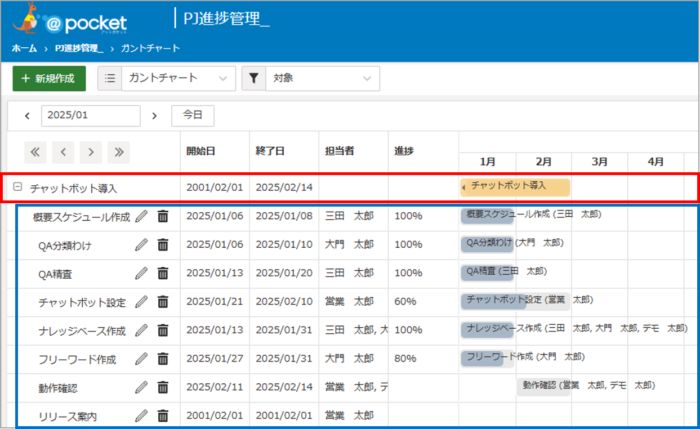Edit the 動作確認 task via pencil icon
Viewport: 700px width, 429px height.
(x=142, y=387)
